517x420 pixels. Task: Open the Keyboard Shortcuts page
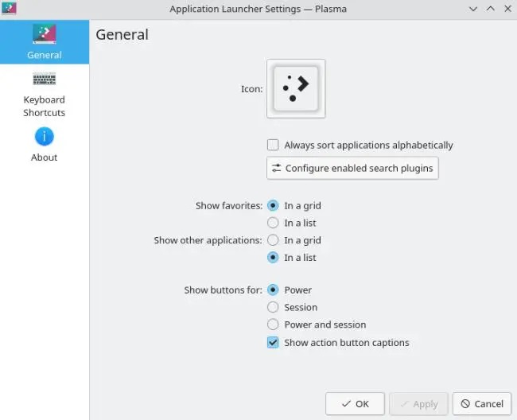[45, 94]
